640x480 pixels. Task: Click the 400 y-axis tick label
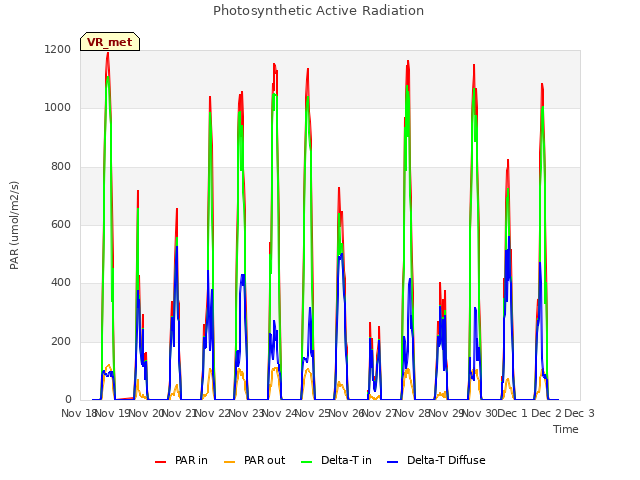[x=61, y=283]
